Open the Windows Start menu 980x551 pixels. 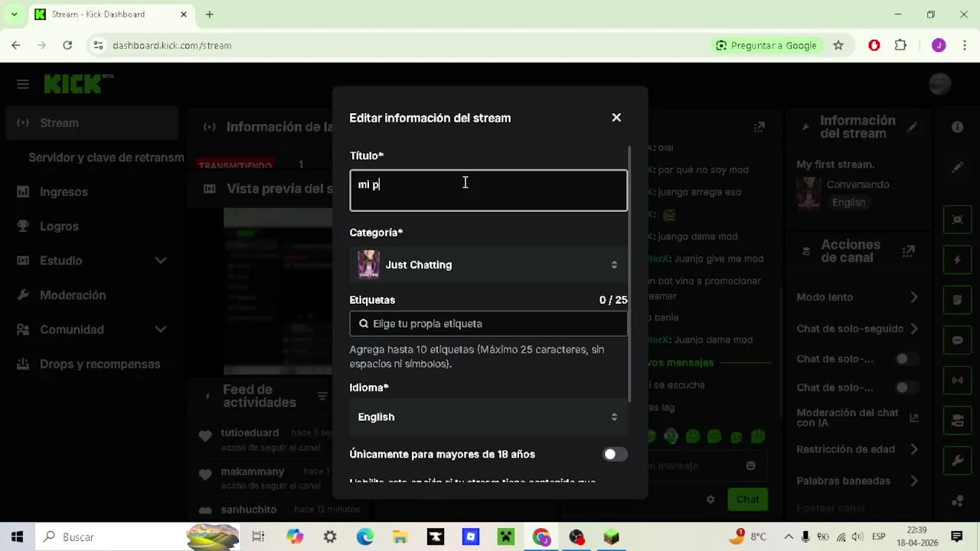click(17, 537)
